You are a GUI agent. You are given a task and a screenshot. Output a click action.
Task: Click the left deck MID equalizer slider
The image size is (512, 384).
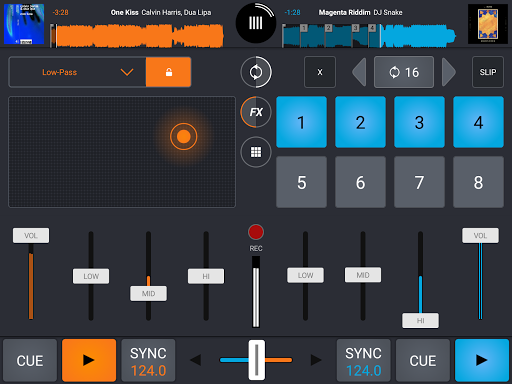148,293
